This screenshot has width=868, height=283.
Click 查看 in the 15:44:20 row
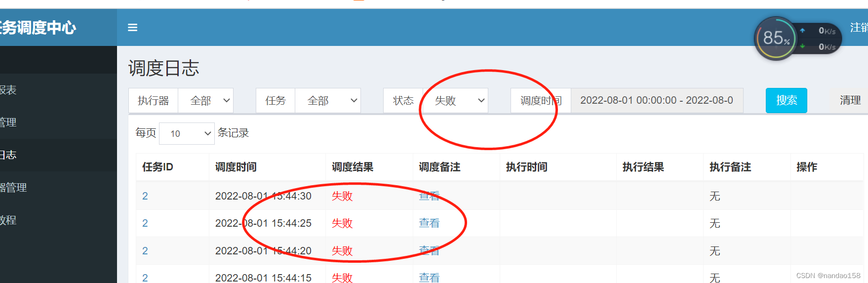point(429,251)
